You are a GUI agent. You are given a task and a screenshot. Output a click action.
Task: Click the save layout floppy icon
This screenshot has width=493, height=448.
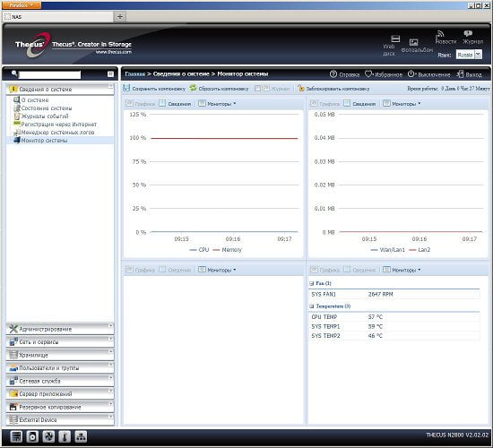coord(126,89)
